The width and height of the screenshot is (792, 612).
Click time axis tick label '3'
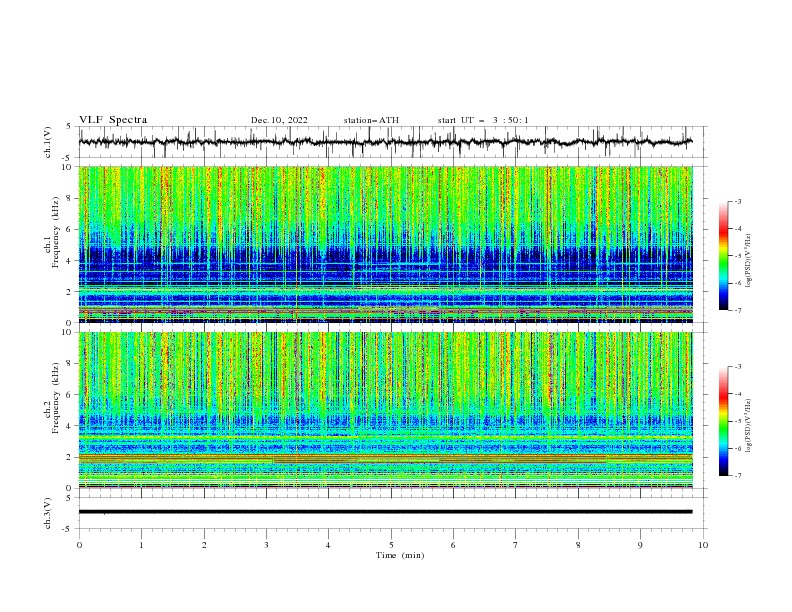[266, 545]
